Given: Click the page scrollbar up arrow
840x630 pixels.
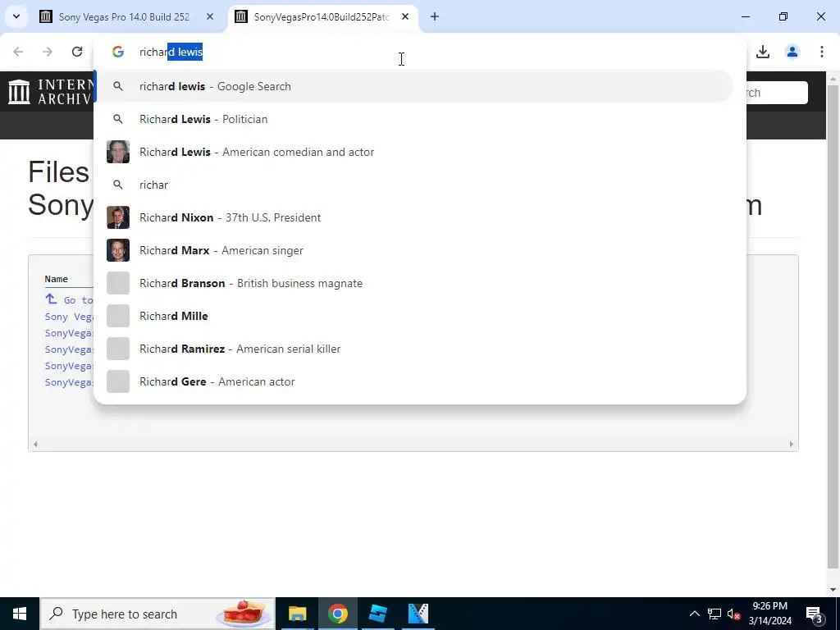Looking at the screenshot, I should tap(833, 79).
